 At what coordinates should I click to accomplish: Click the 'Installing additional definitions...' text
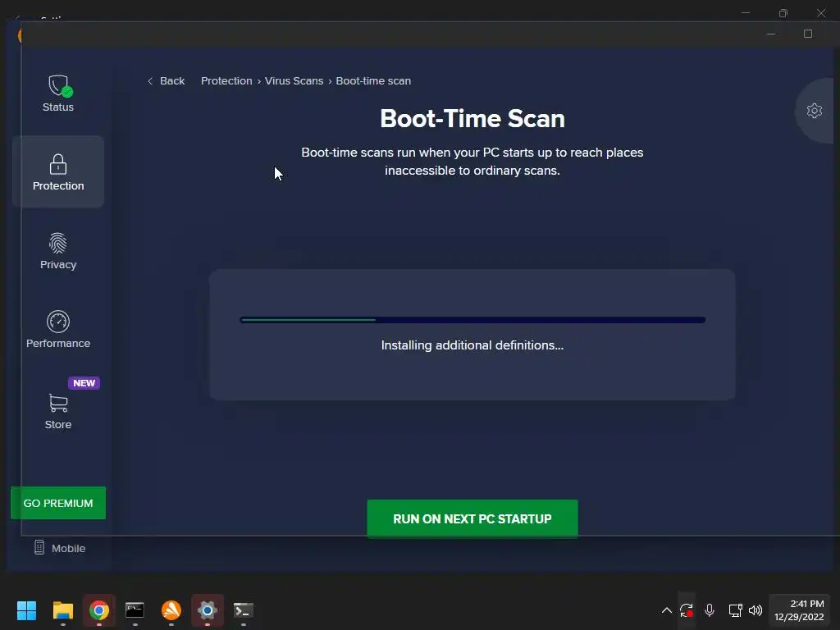472,345
